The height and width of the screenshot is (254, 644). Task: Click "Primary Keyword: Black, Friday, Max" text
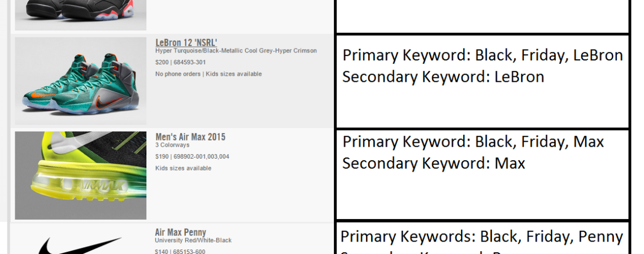[x=473, y=142]
